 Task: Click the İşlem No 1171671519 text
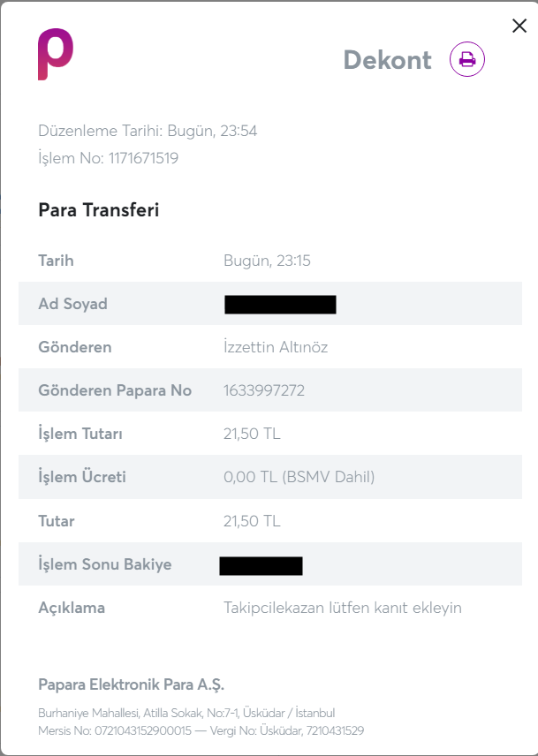pyautogui.click(x=109, y=158)
